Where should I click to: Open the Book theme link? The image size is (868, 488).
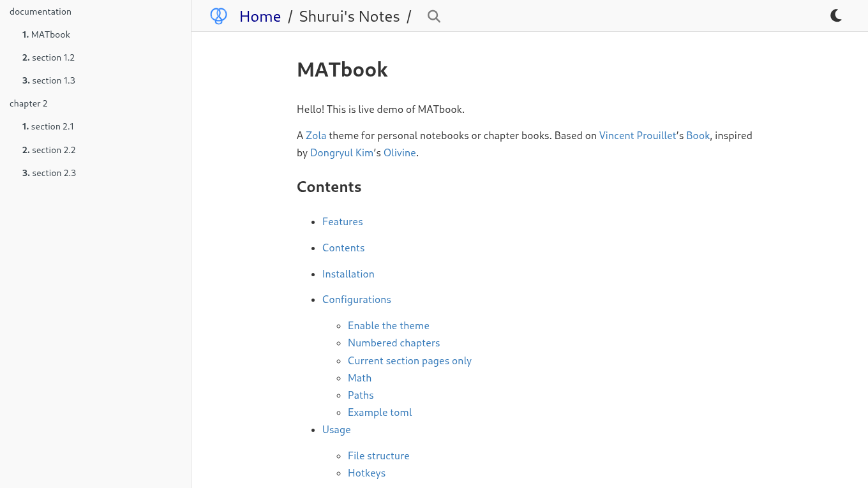(698, 135)
